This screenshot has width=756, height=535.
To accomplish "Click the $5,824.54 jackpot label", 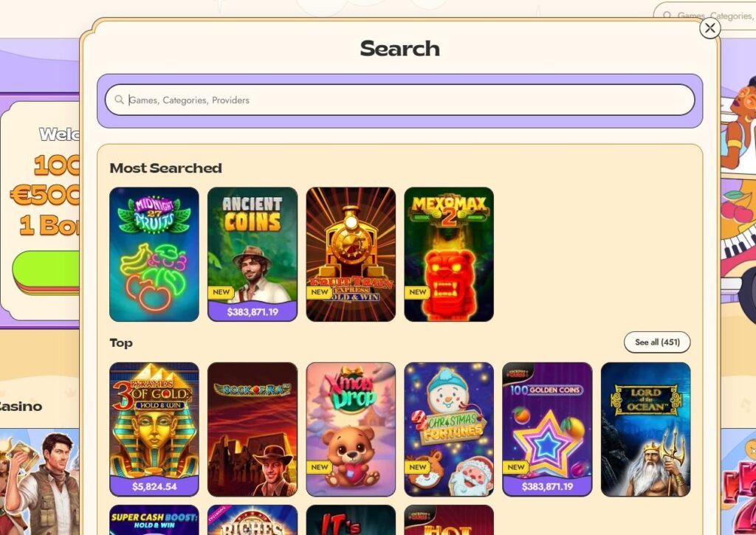I will click(x=154, y=486).
